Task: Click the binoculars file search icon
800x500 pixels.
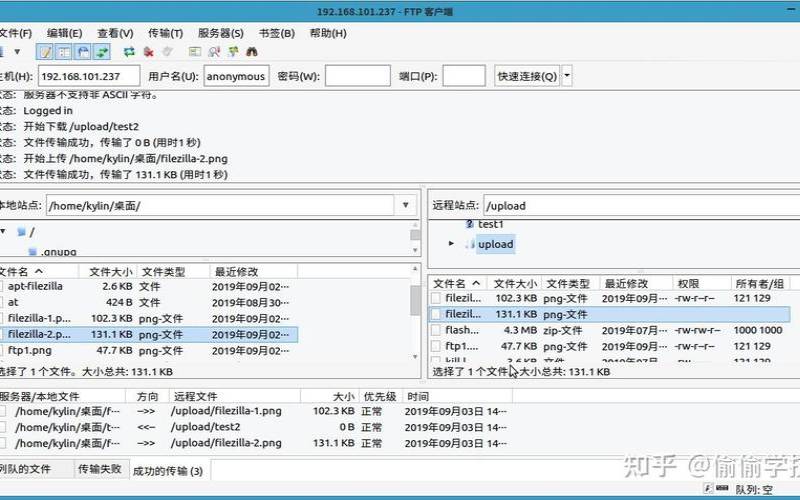Action: coord(253,52)
